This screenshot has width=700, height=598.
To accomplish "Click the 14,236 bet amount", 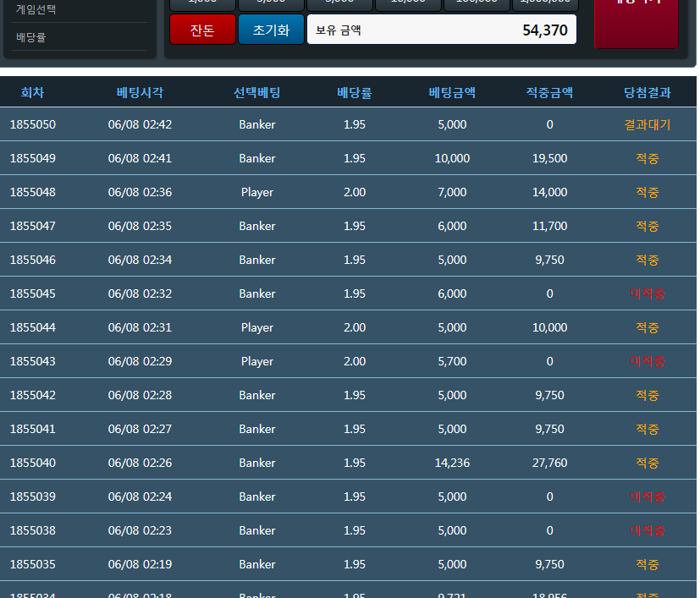I will [x=452, y=463].
